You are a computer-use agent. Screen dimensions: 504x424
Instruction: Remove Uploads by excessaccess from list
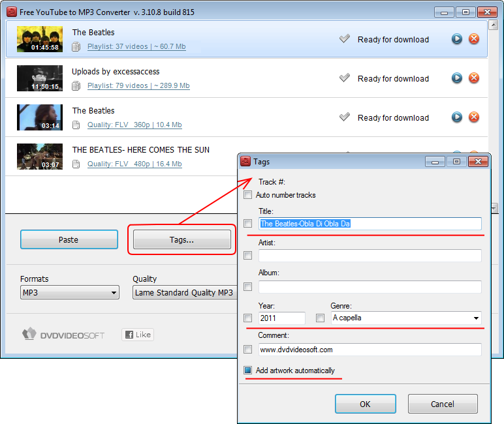pyautogui.click(x=474, y=78)
